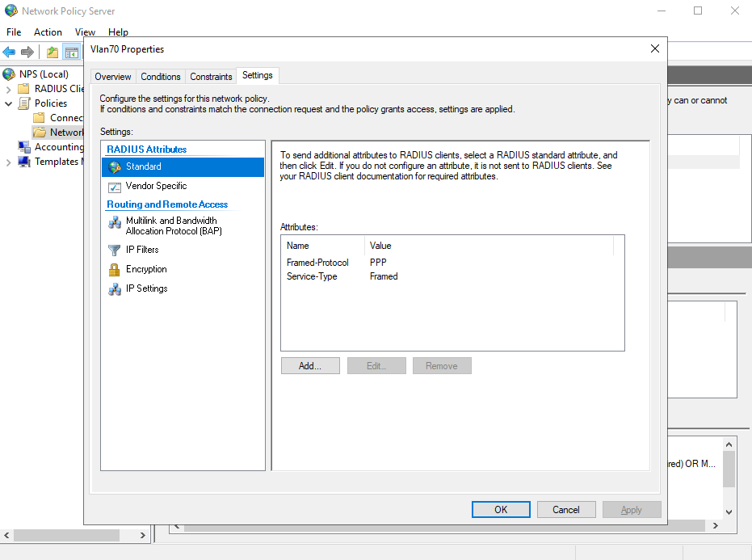Switch to the Overview tab
This screenshot has height=560, width=752.
coord(113,77)
